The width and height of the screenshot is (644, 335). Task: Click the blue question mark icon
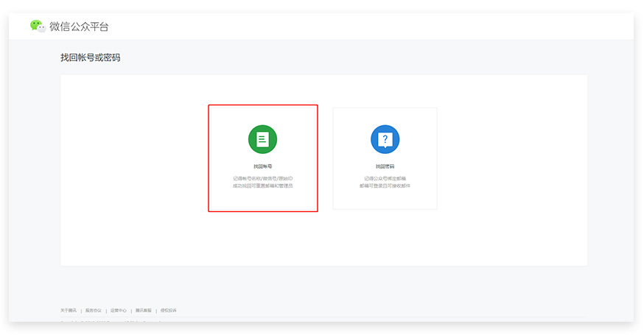385,139
